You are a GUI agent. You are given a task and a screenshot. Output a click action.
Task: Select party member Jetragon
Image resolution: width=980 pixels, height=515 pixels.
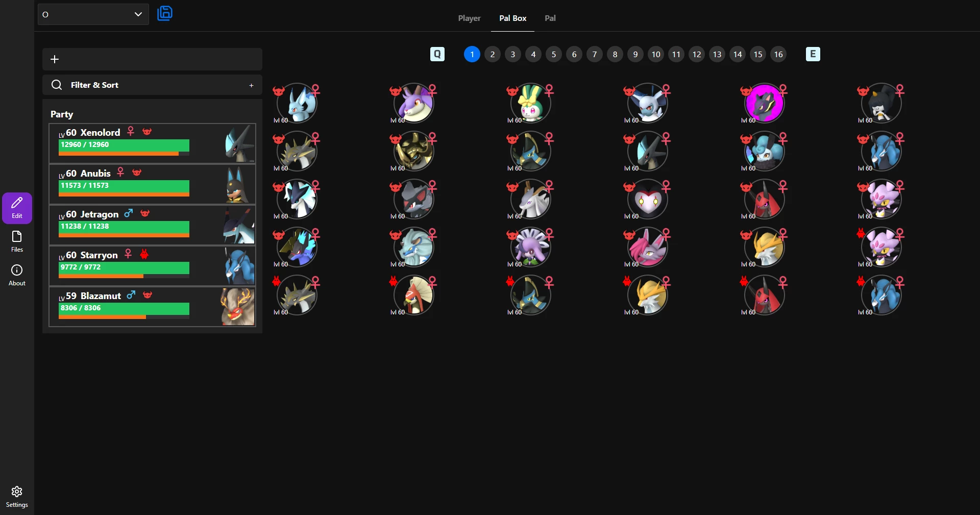pos(152,225)
